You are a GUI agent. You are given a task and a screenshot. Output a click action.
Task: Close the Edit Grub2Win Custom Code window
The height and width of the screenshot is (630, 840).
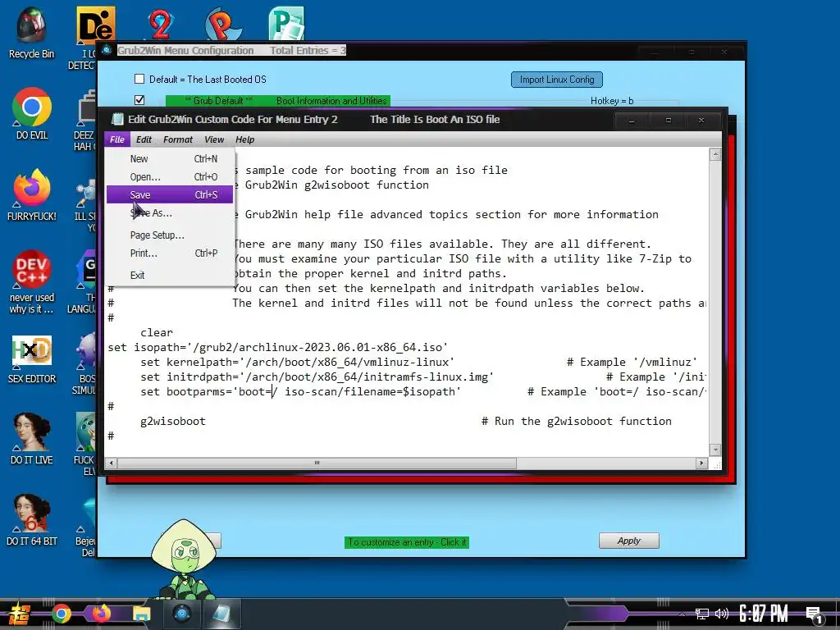pyautogui.click(x=701, y=121)
